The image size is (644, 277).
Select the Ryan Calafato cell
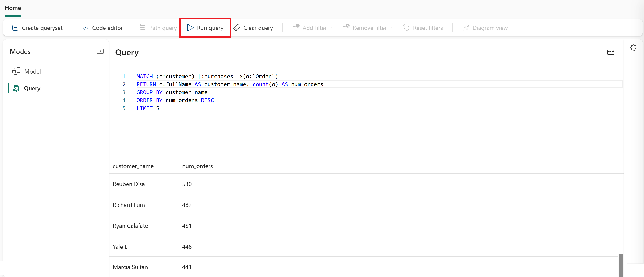[x=130, y=226]
